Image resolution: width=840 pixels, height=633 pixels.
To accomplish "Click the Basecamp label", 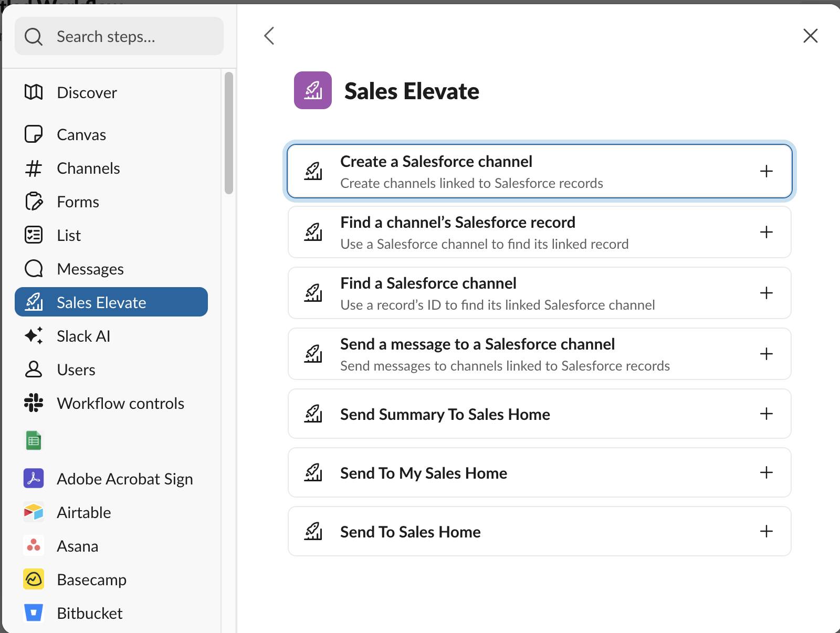I will click(x=91, y=580).
